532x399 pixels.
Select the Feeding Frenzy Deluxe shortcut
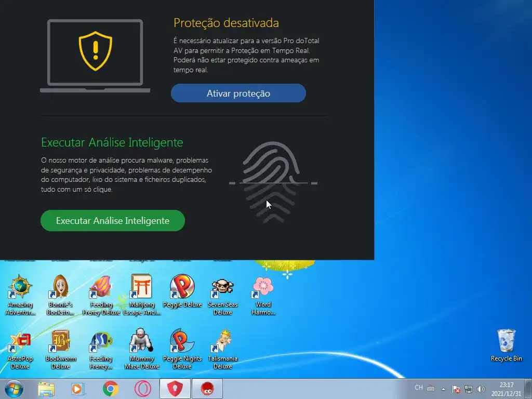pyautogui.click(x=101, y=295)
